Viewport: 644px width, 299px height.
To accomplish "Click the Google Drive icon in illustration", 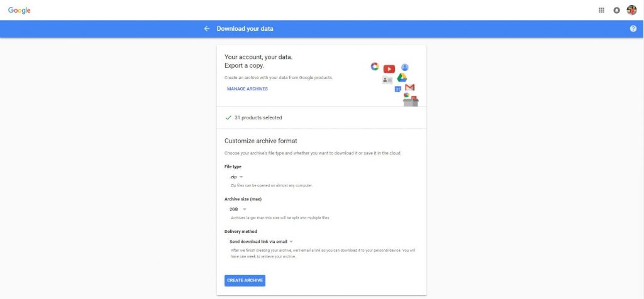I will 402,77.
